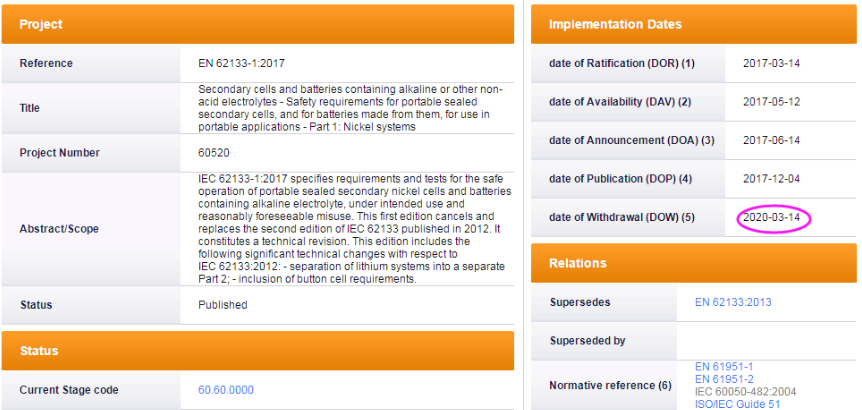Click the ISO/IEC Guide 51 link
The image size is (862, 410).
737,404
